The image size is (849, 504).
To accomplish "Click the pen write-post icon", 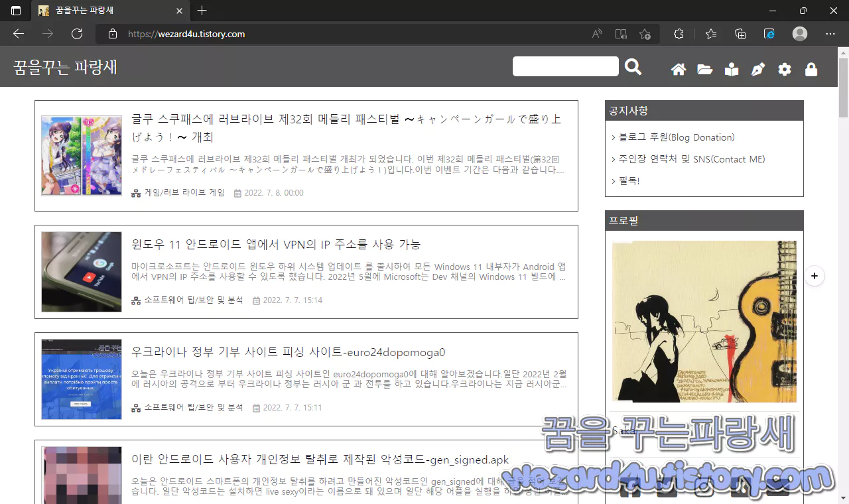I will tap(758, 70).
